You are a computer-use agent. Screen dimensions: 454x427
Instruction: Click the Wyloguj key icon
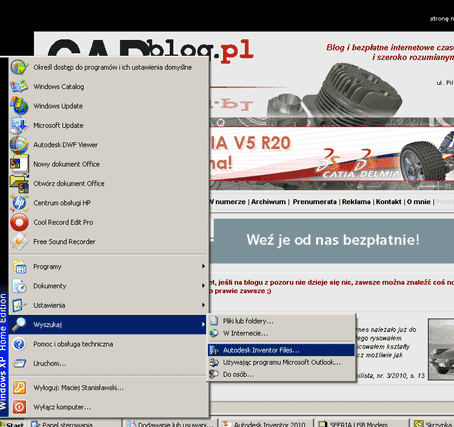tap(19, 388)
